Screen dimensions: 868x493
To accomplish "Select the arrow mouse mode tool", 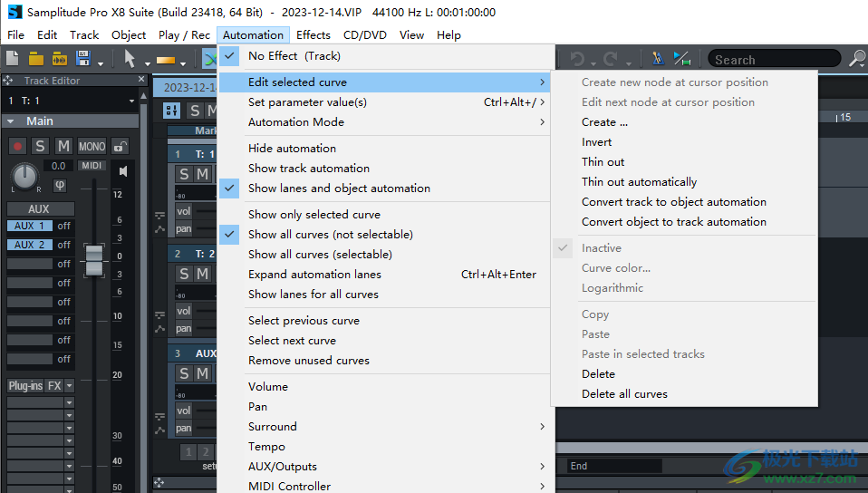I will click(x=130, y=58).
